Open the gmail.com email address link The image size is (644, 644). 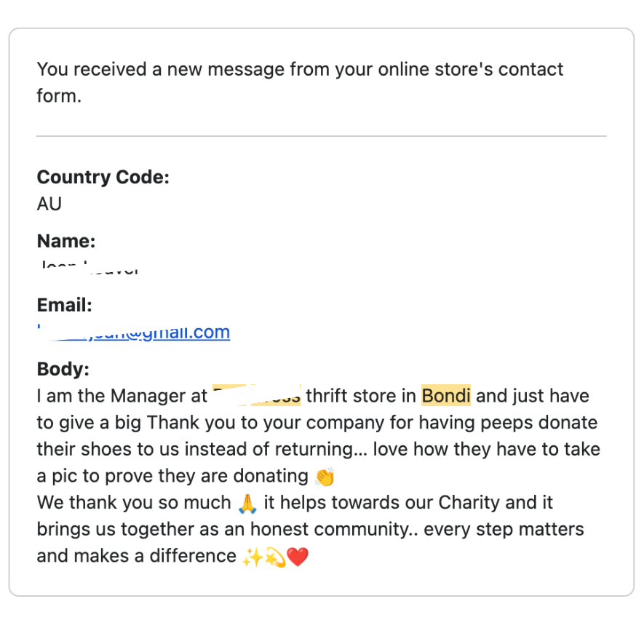(133, 333)
